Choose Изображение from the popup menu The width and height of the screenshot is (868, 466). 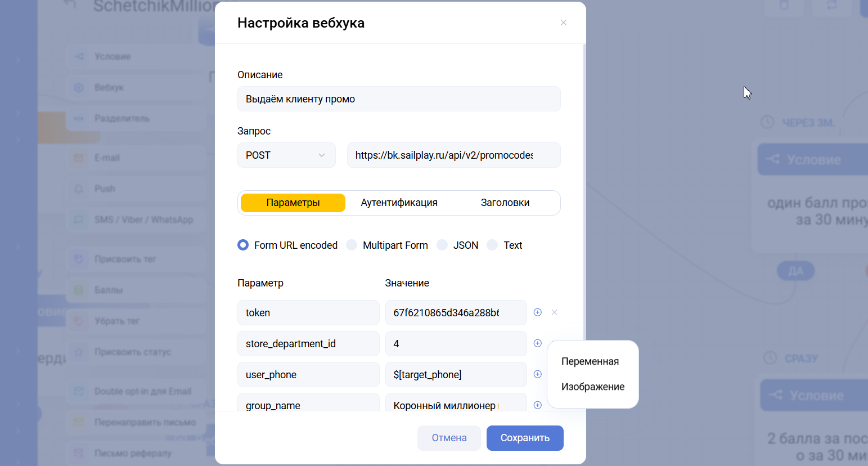[x=592, y=387]
